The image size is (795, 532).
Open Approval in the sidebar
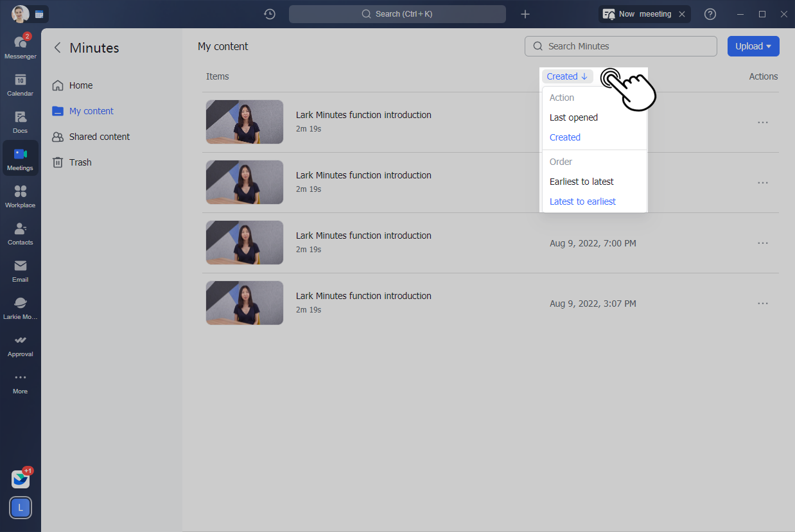[20, 345]
